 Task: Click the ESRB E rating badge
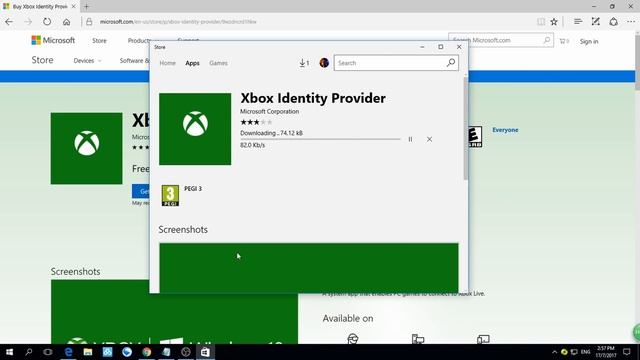475,136
